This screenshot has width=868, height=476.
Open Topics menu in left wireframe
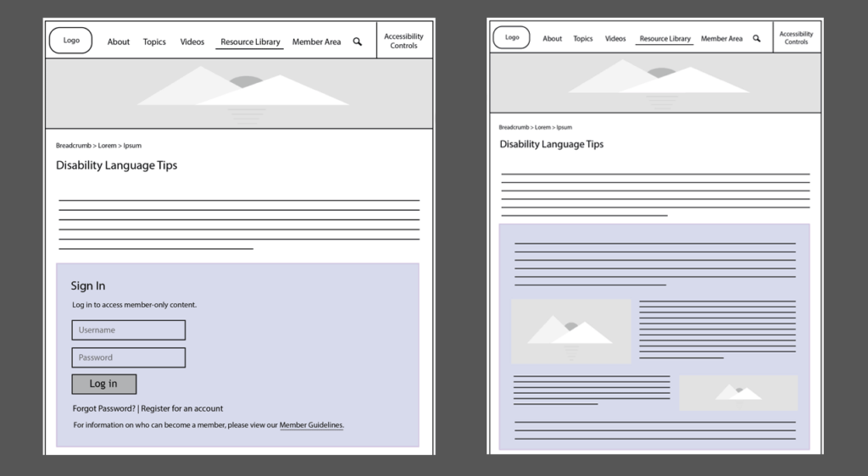pos(154,42)
